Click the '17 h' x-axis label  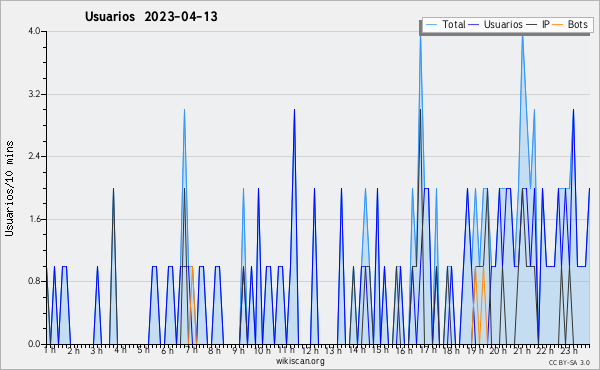point(428,350)
